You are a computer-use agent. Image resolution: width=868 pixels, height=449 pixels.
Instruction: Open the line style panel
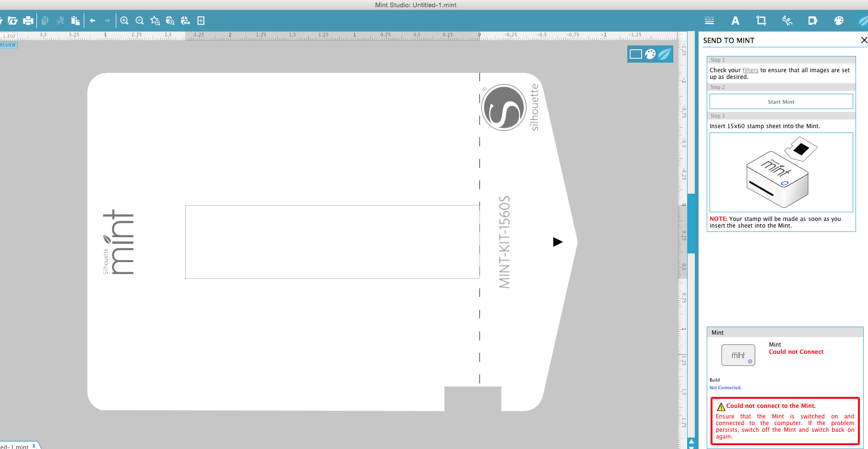710,21
